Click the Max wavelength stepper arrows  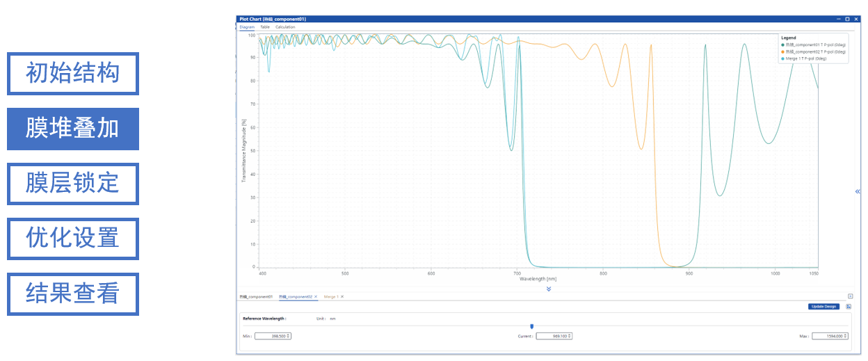coord(845,336)
